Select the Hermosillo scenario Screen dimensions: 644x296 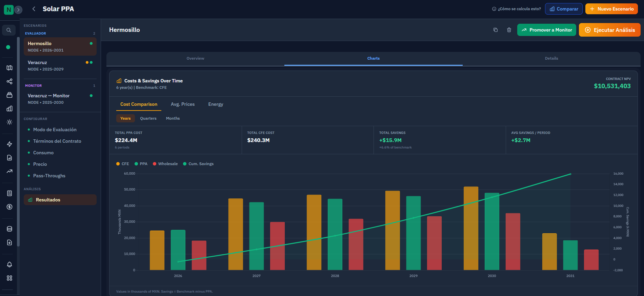[x=60, y=46]
